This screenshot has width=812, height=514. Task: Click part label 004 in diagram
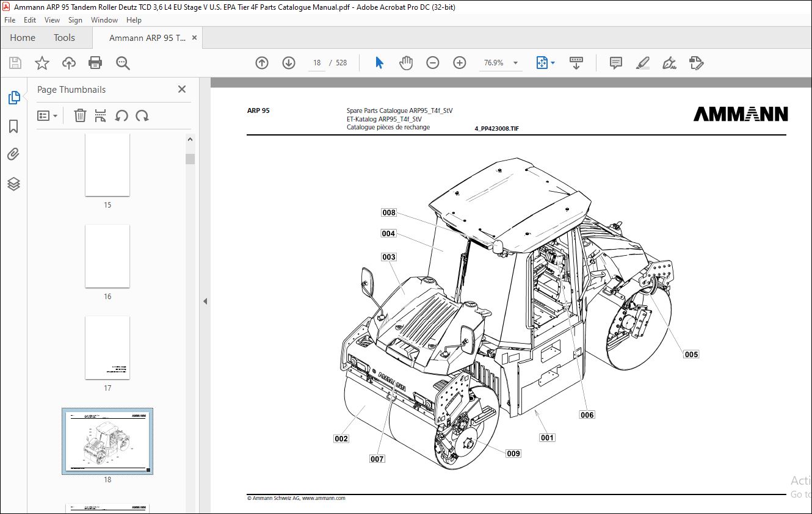(x=388, y=233)
